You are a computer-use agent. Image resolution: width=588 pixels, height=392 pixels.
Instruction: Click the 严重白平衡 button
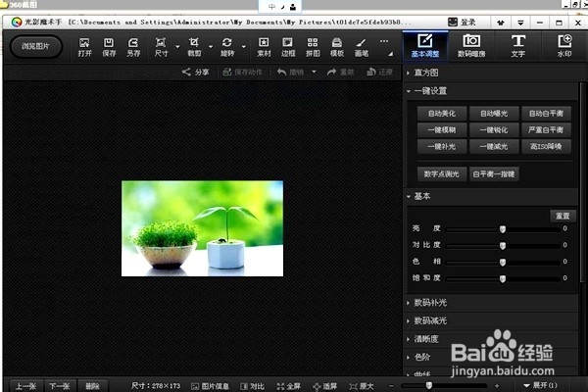pos(546,129)
